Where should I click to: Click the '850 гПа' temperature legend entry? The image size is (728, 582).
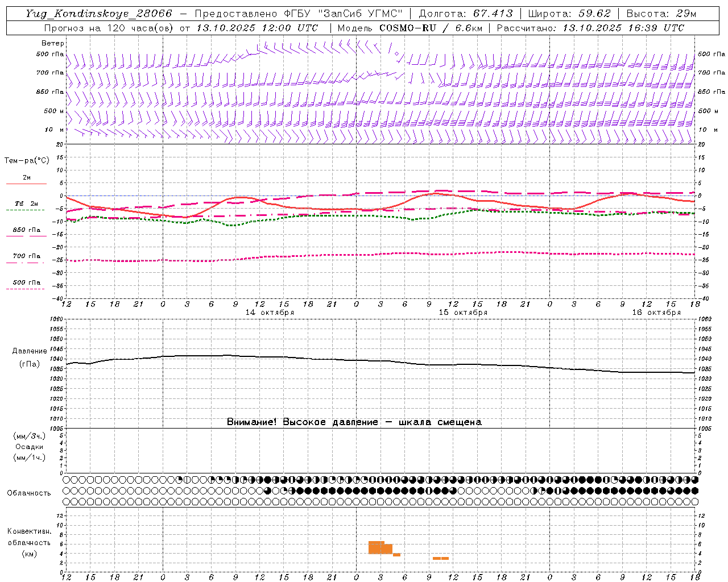pos(26,230)
